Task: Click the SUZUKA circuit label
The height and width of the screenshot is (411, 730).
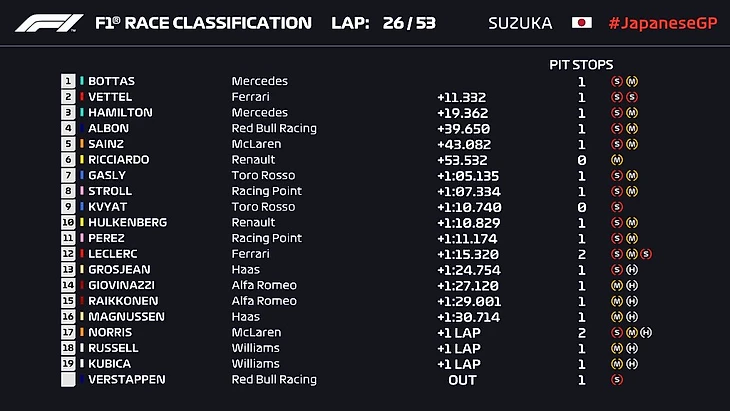Action: tap(520, 23)
